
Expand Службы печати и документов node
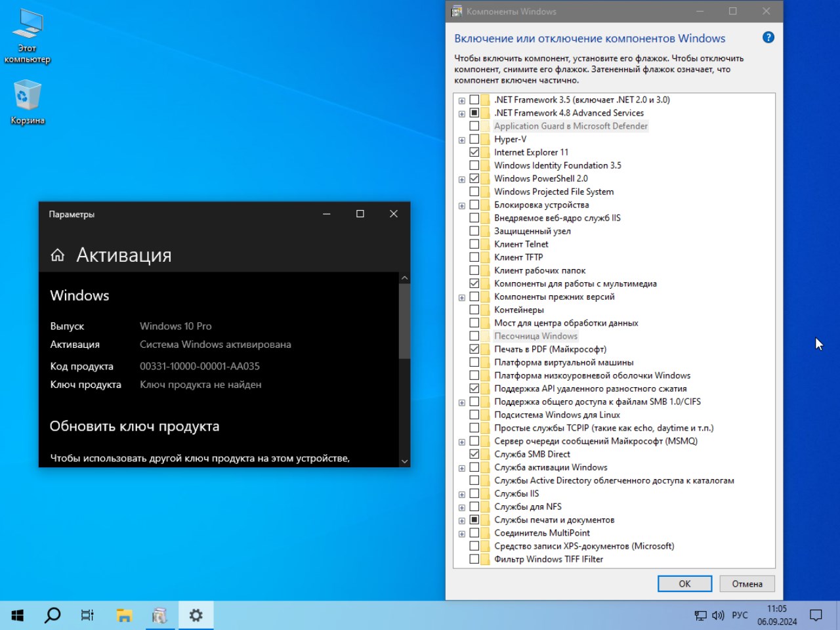click(x=462, y=520)
